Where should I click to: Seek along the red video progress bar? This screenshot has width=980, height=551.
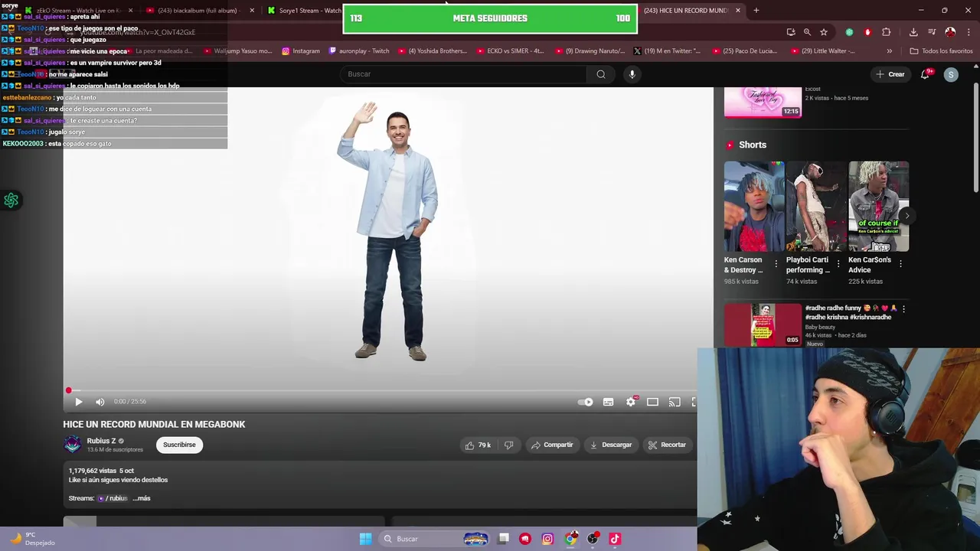(x=380, y=390)
